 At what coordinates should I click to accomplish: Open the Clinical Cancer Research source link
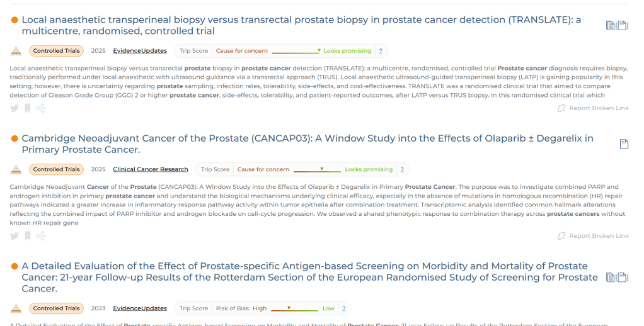click(x=151, y=169)
